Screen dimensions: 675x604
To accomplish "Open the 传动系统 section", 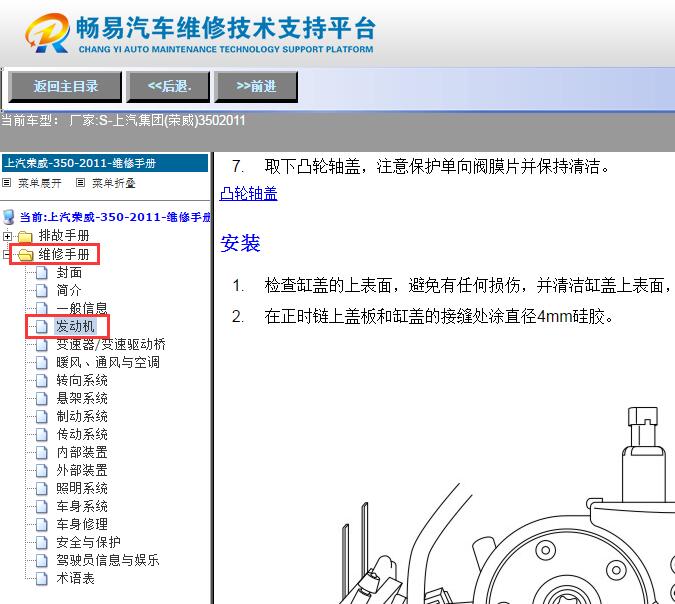I will click(82, 434).
